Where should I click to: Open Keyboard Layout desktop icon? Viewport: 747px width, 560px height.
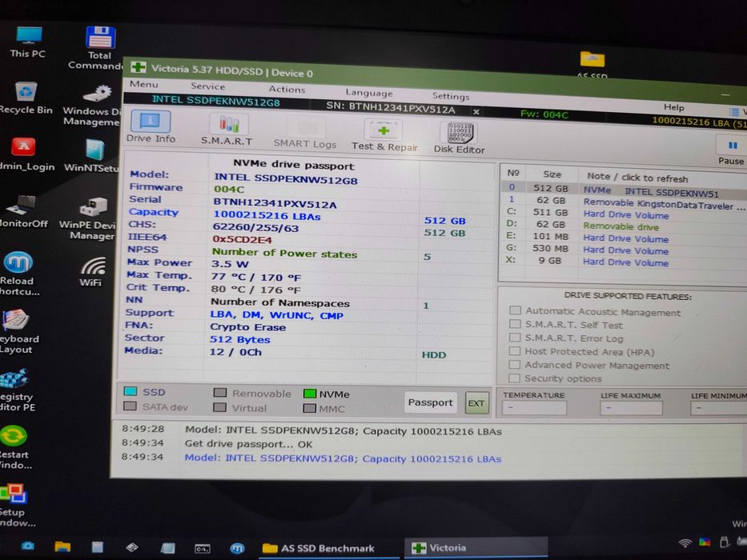pyautogui.click(x=16, y=321)
